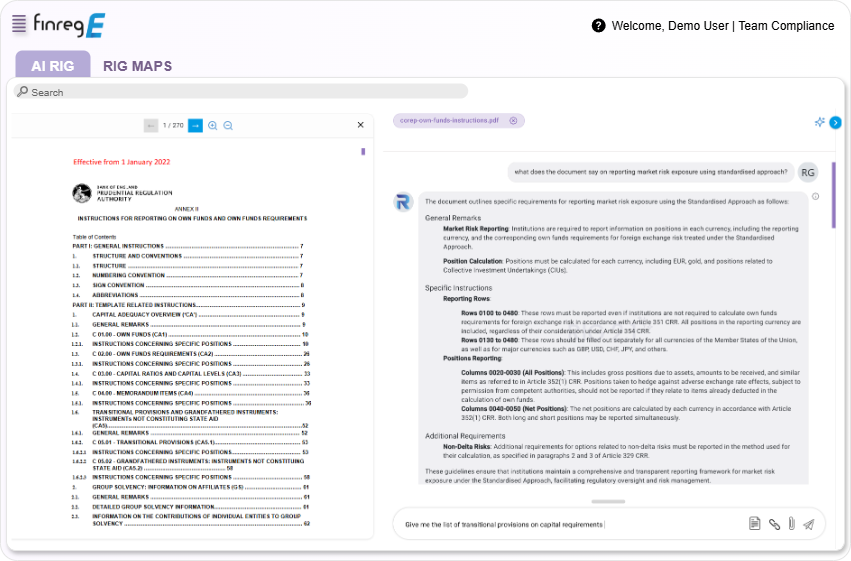
Task: Open the hamburger menu beside the finregE logo
Action: pos(19,25)
